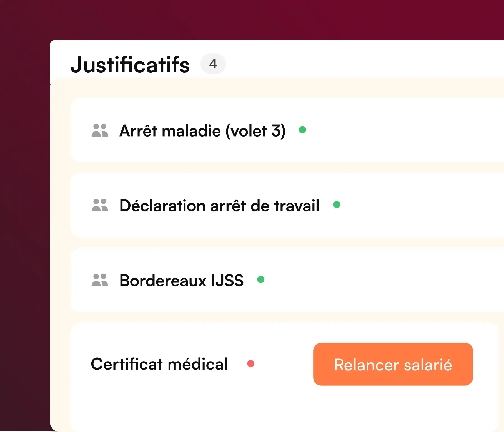Click the people icon beside Arrêt maladie

100,130
